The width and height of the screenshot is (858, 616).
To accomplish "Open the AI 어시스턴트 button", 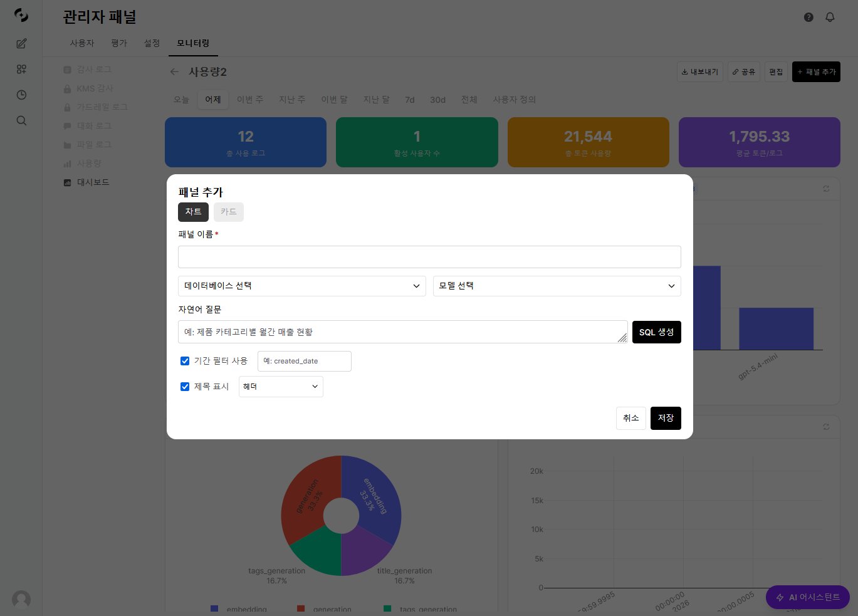I will [807, 597].
